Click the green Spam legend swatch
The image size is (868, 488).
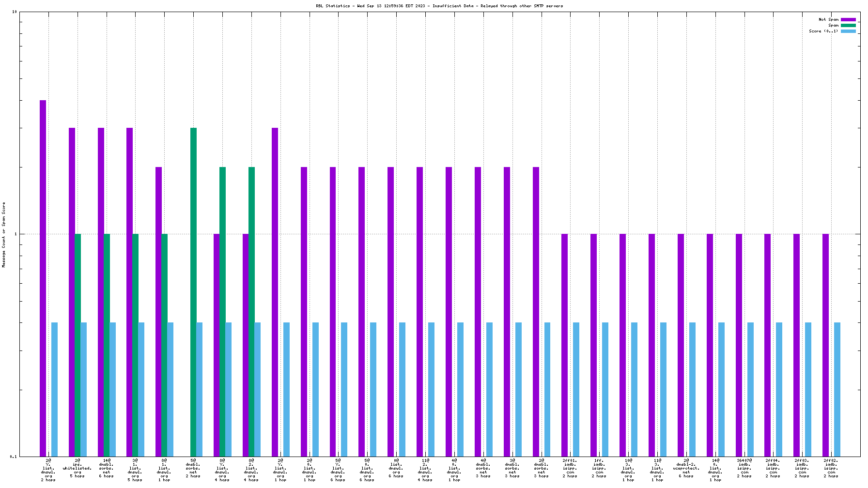coord(848,26)
